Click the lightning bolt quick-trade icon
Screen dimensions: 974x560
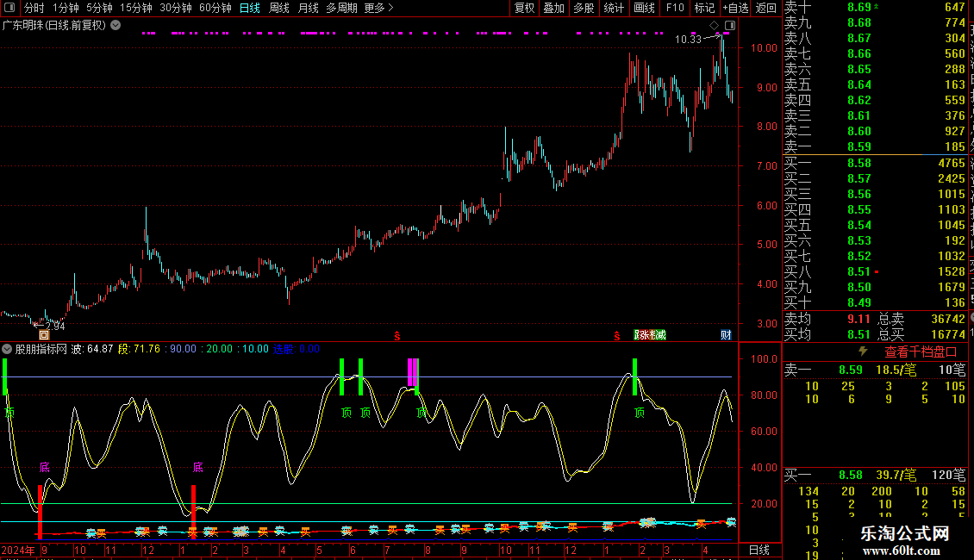[x=863, y=352]
